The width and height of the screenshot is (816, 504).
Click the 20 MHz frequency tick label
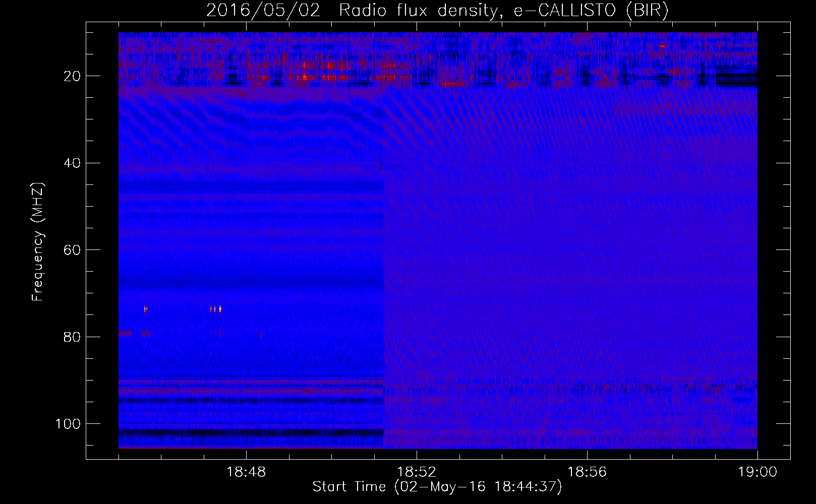72,76
